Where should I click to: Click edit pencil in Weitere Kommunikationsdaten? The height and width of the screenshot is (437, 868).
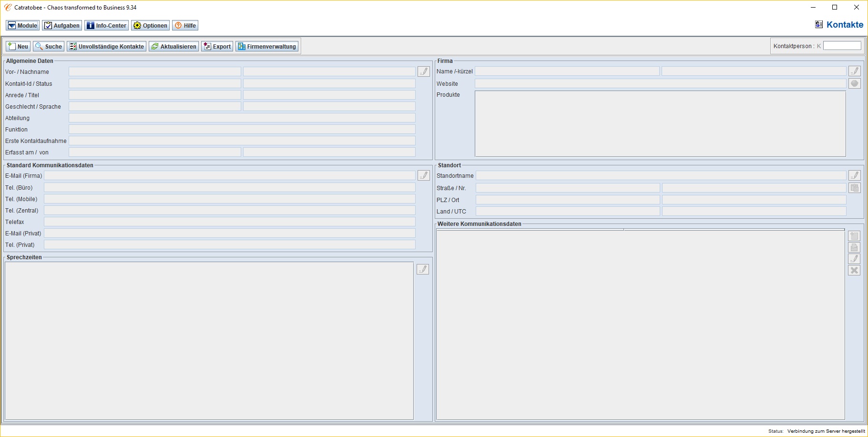click(854, 259)
